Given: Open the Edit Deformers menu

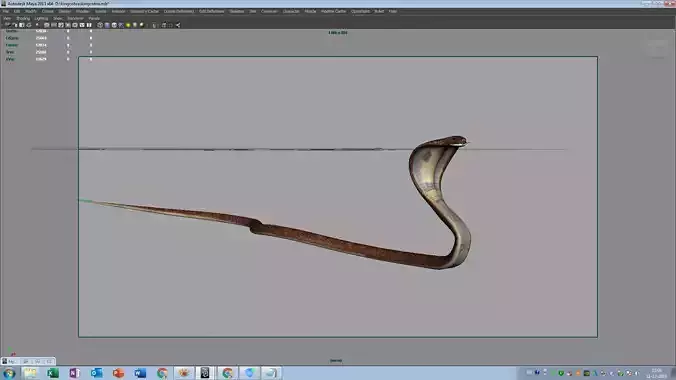Looking at the screenshot, I should pos(212,11).
